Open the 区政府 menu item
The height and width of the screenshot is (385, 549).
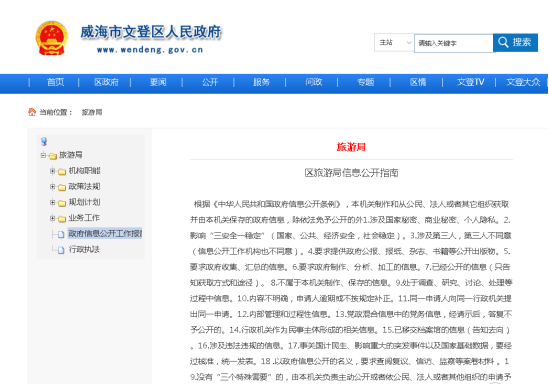point(106,83)
